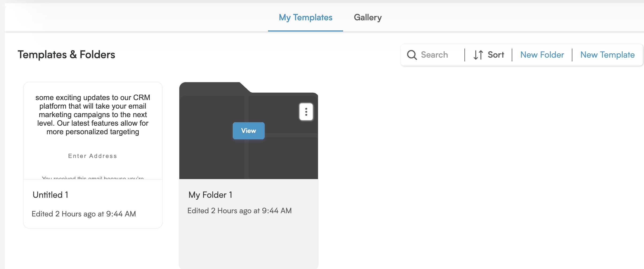Switch to the My Templates tab
644x269 pixels.
[x=305, y=18]
